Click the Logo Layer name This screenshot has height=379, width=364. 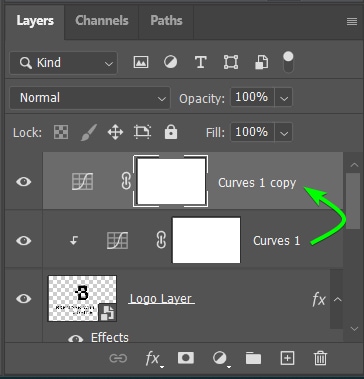tap(161, 299)
